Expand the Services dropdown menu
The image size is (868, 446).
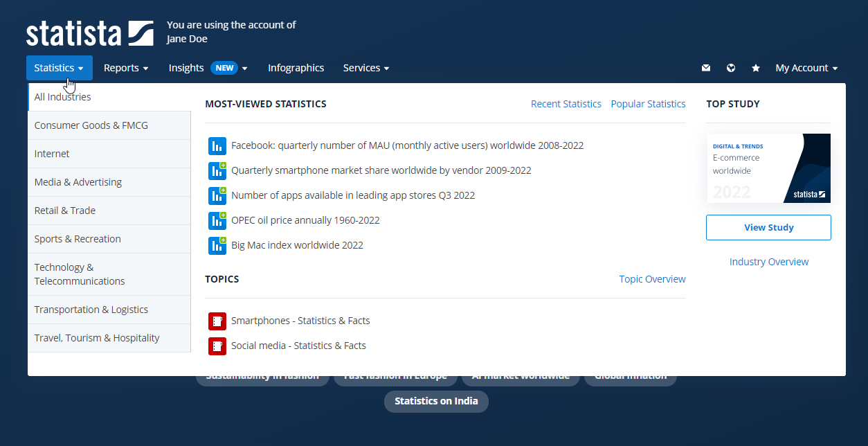click(x=366, y=68)
